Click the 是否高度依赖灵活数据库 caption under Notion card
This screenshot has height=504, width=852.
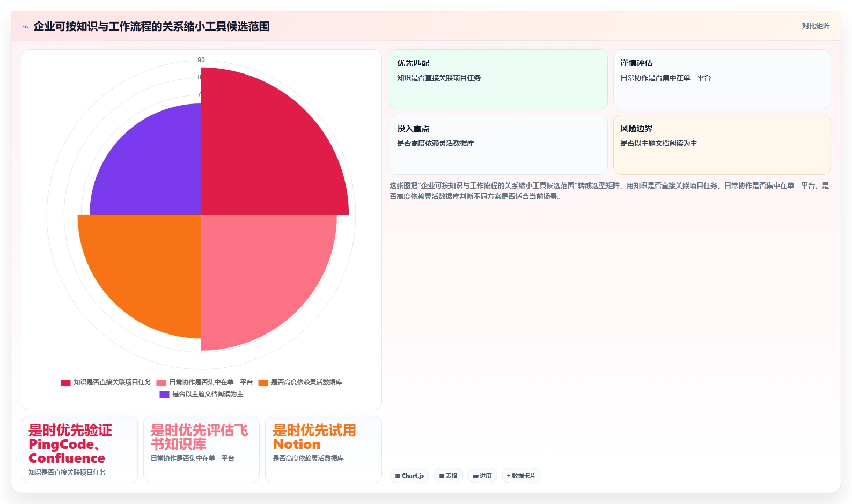point(308,458)
